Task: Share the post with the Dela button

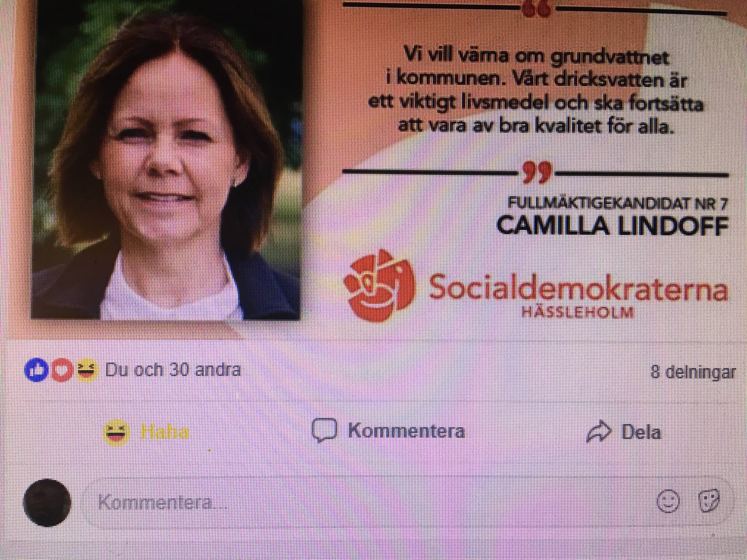Action: (x=624, y=432)
